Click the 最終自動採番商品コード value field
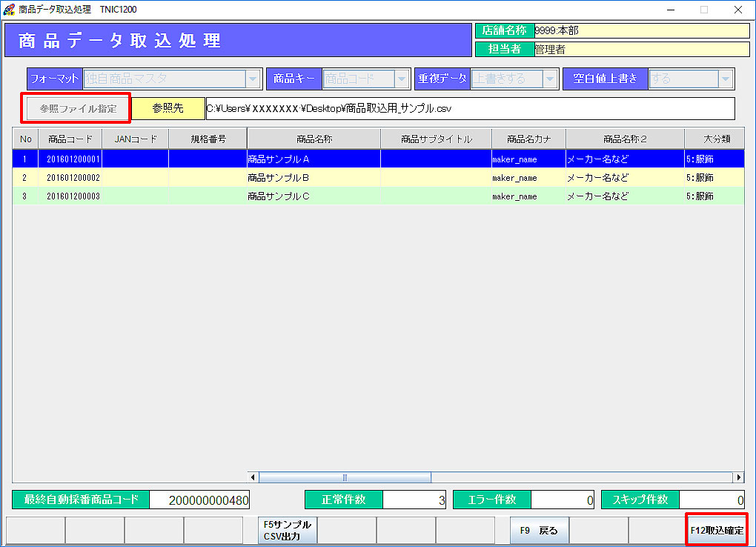This screenshot has width=756, height=547. [x=199, y=500]
